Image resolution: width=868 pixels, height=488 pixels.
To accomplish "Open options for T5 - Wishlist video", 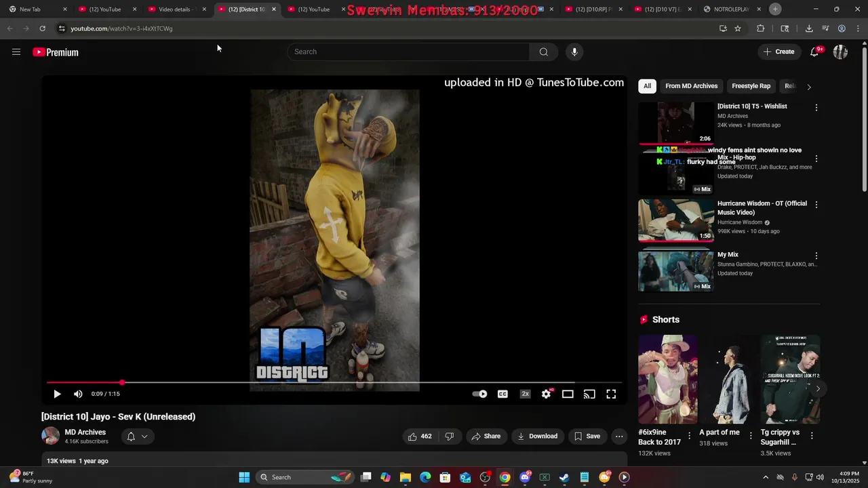I will coord(816,108).
